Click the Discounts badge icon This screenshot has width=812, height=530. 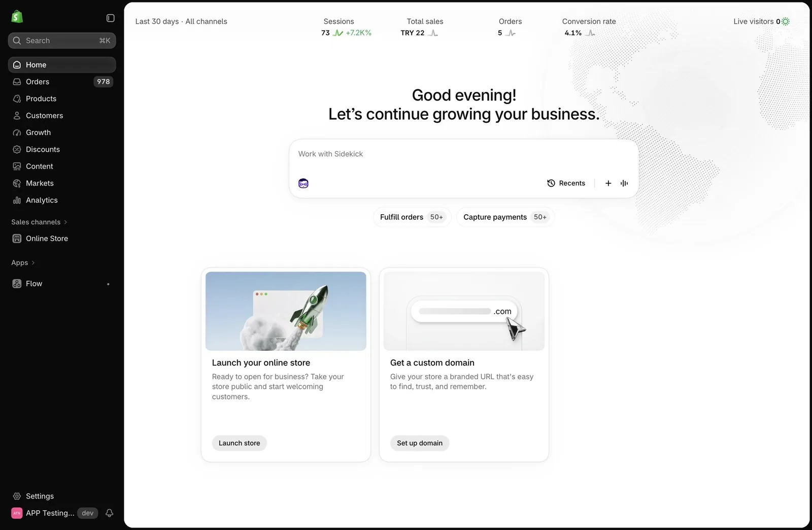tap(17, 149)
